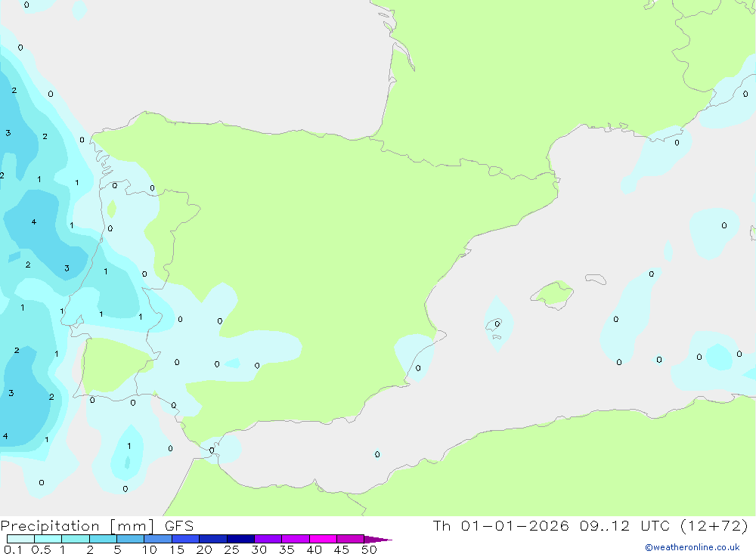Click the above-50 mm arrow tip of legend

pyautogui.click(x=377, y=540)
